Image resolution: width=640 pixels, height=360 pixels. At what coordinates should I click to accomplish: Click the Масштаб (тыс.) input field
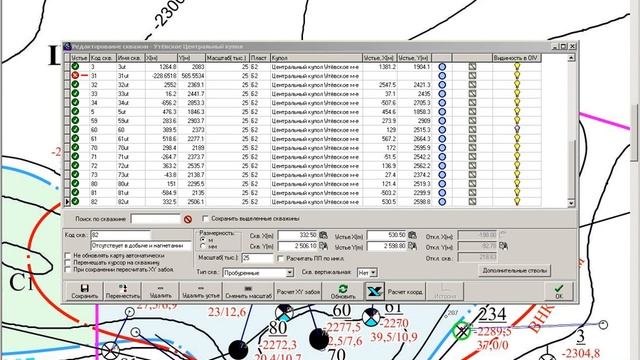(258, 258)
